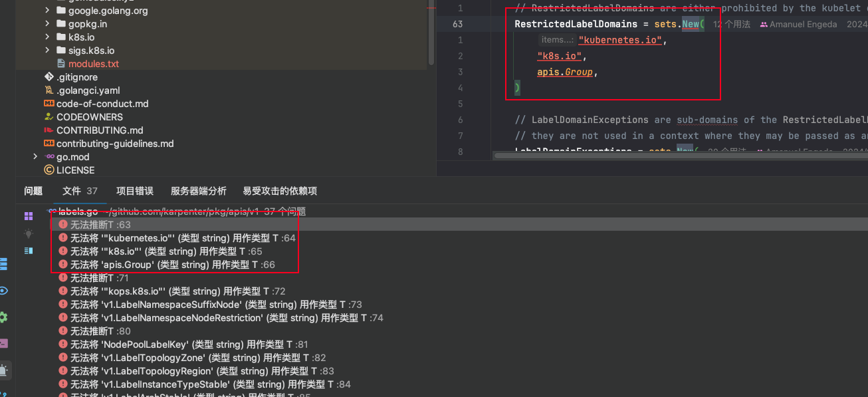Viewport: 868px width, 397px height.
Task: Click apis.Group in the editor code
Action: tap(565, 72)
